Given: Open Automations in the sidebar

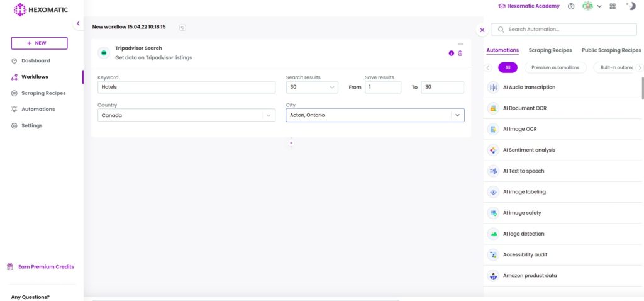Looking at the screenshot, I should [38, 110].
